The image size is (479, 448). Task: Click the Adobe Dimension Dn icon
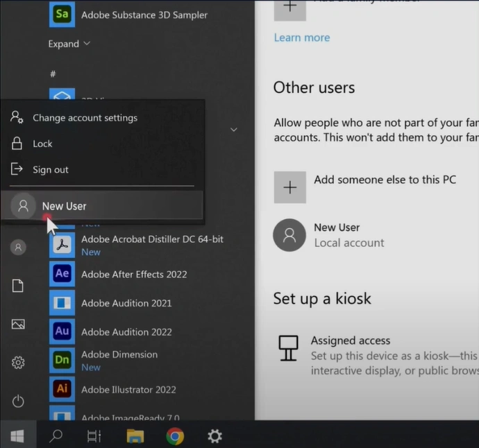pyautogui.click(x=62, y=360)
